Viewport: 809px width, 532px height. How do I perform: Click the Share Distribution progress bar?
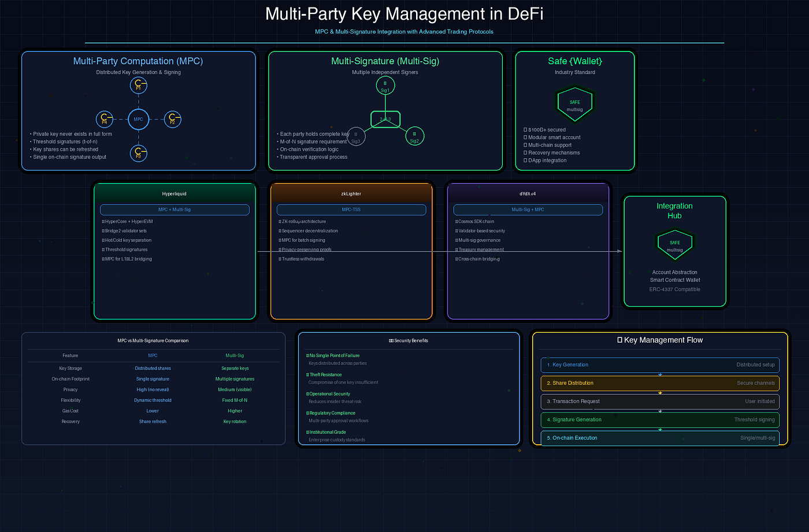pos(659,383)
